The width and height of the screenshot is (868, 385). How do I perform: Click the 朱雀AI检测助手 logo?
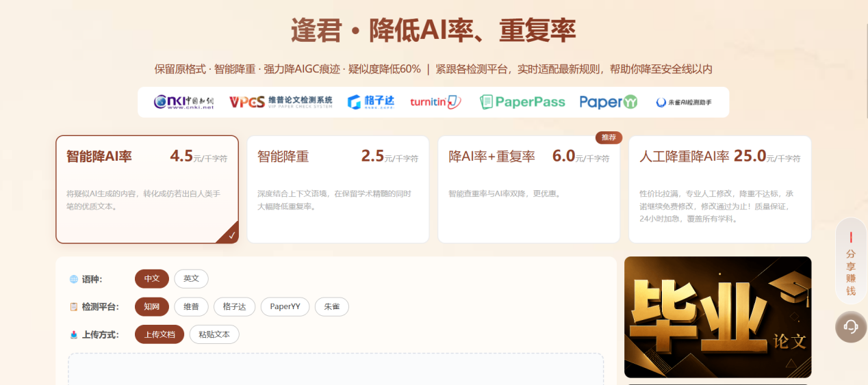pos(684,102)
